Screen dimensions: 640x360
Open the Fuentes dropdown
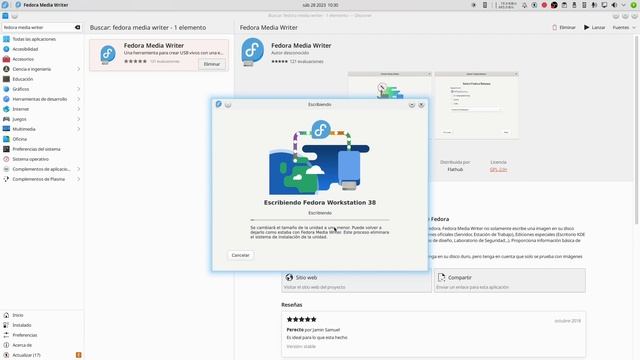pos(624,27)
